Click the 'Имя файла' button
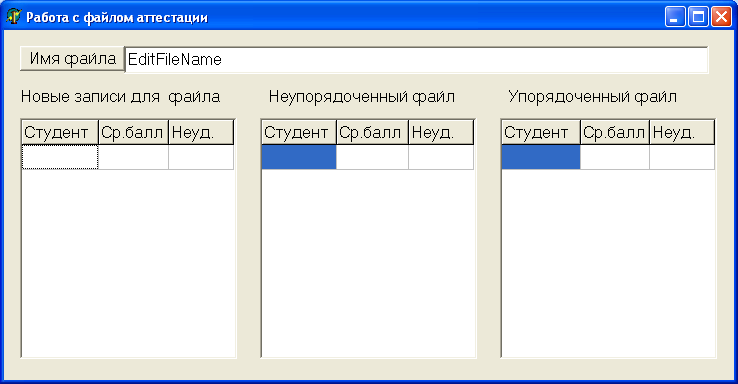This screenshot has width=738, height=384. tap(72, 59)
